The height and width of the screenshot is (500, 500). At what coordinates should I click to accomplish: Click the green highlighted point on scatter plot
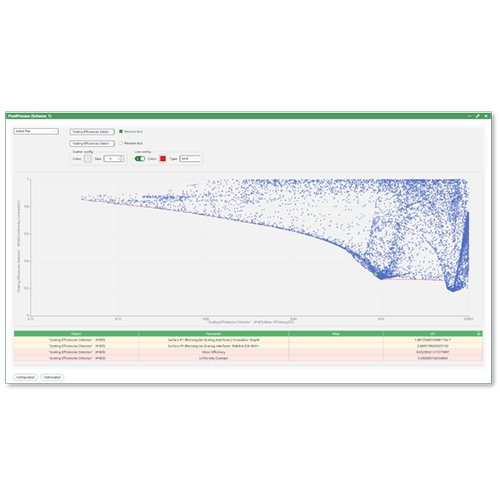tap(375, 274)
